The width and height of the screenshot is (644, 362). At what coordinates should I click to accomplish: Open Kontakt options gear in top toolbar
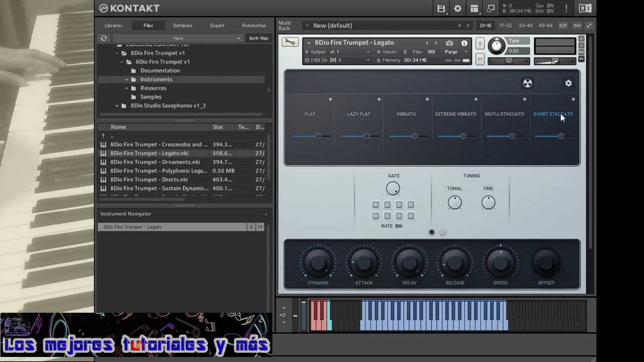pyautogui.click(x=458, y=9)
